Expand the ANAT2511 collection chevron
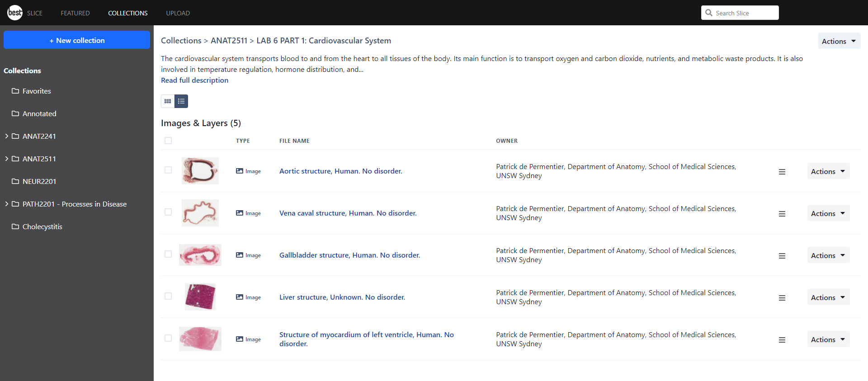Viewport: 868px width, 381px height. pyautogui.click(x=7, y=159)
